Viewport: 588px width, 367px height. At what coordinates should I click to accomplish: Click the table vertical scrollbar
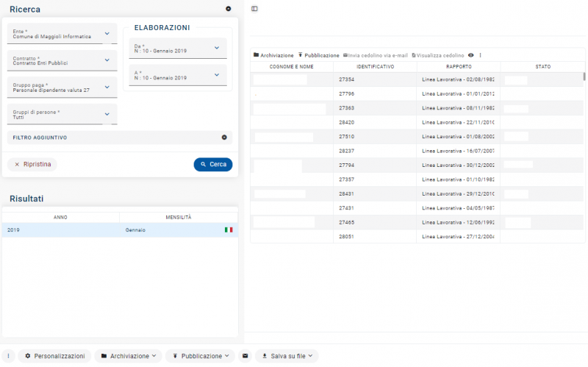[584, 76]
